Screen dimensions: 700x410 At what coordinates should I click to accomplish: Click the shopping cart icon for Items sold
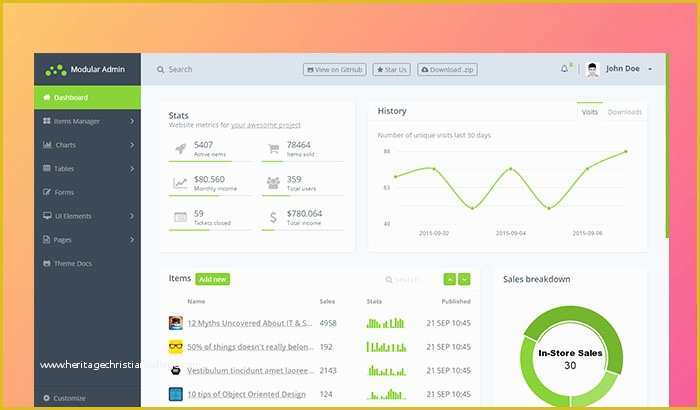click(x=273, y=148)
